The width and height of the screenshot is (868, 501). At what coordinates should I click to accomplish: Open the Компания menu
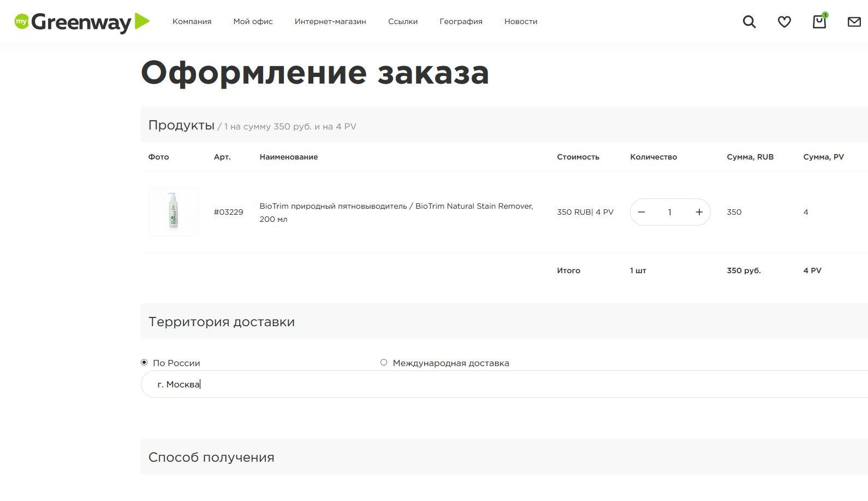pos(192,21)
